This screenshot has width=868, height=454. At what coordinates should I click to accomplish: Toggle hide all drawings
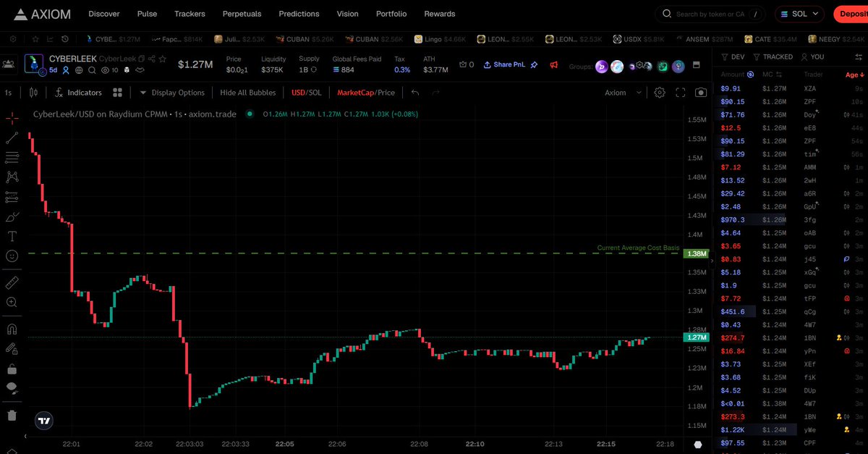pos(12,388)
